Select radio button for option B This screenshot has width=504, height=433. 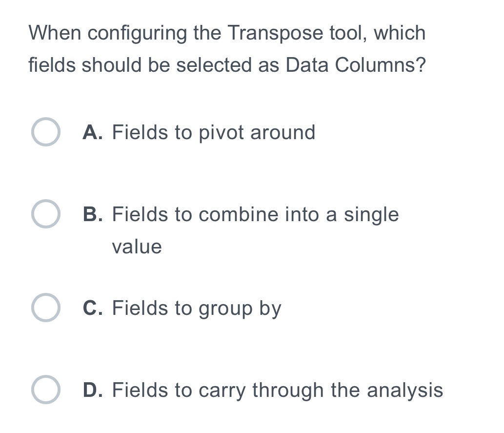46,214
